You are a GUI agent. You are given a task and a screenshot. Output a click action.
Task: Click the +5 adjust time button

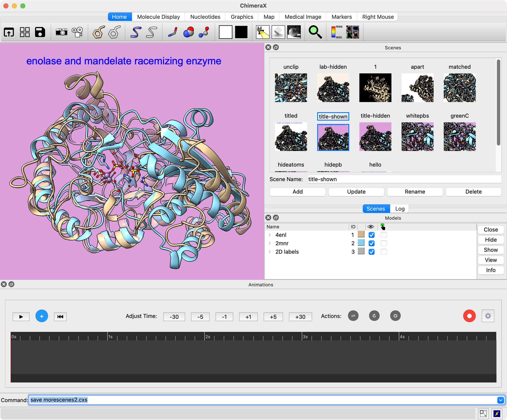pos(273,317)
